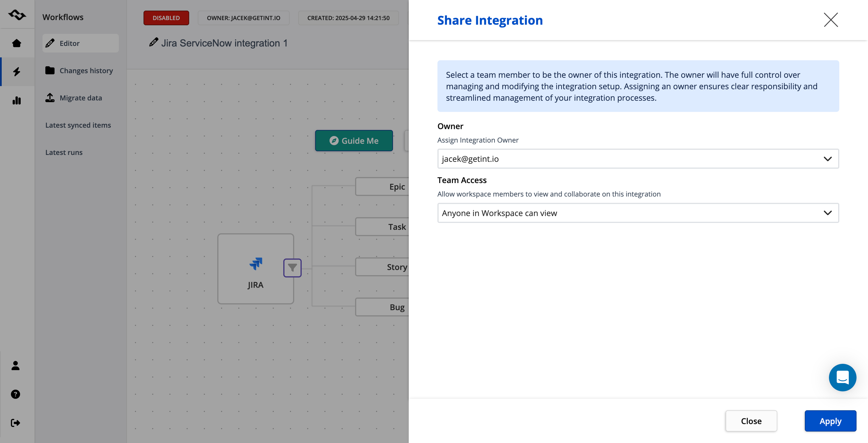Select the Task issue type node
Image resolution: width=868 pixels, height=443 pixels.
click(382, 227)
